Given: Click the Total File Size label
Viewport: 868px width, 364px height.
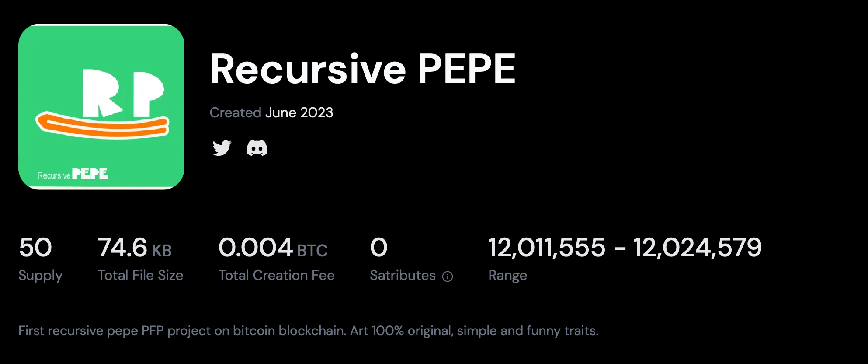Looking at the screenshot, I should pos(140,276).
